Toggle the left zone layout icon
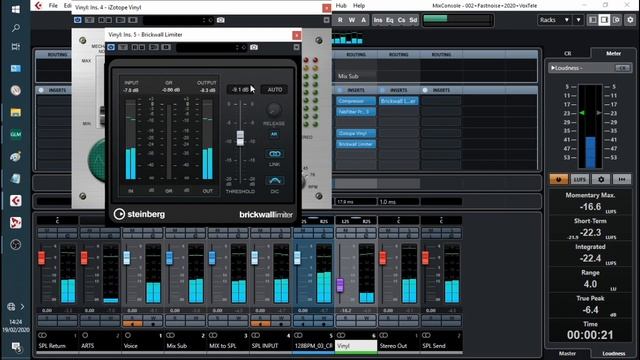The height and width of the screenshot is (360, 640). tap(593, 20)
